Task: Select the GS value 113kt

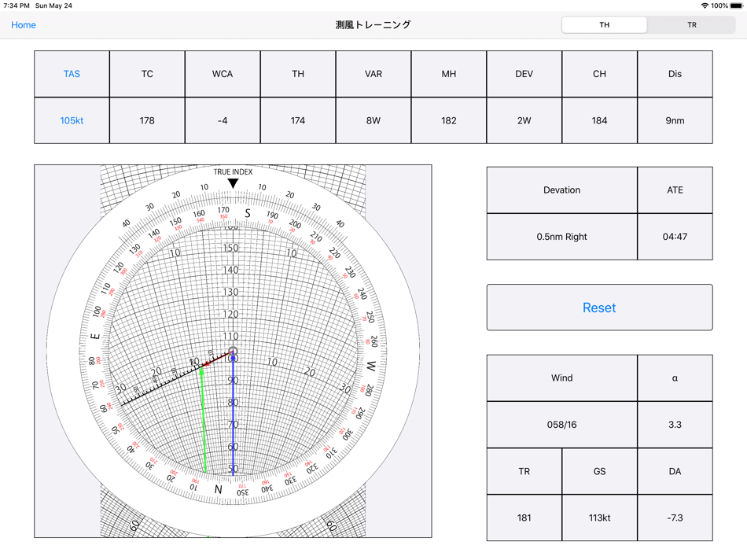Action: pyautogui.click(x=599, y=518)
